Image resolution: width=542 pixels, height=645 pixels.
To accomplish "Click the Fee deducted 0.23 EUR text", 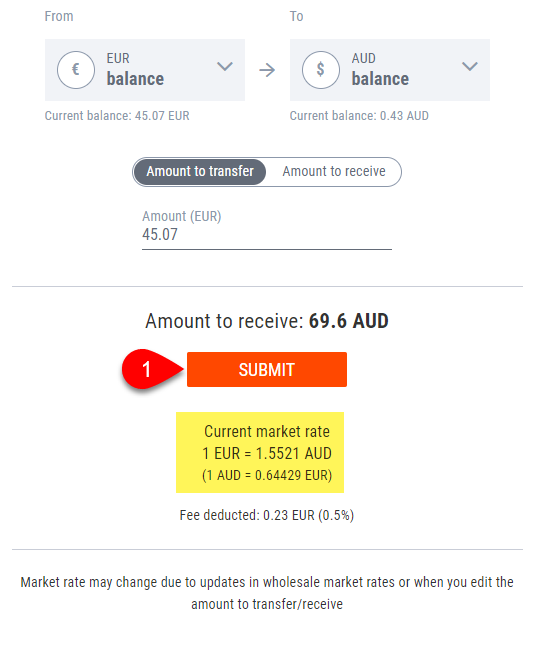I will 267,515.
